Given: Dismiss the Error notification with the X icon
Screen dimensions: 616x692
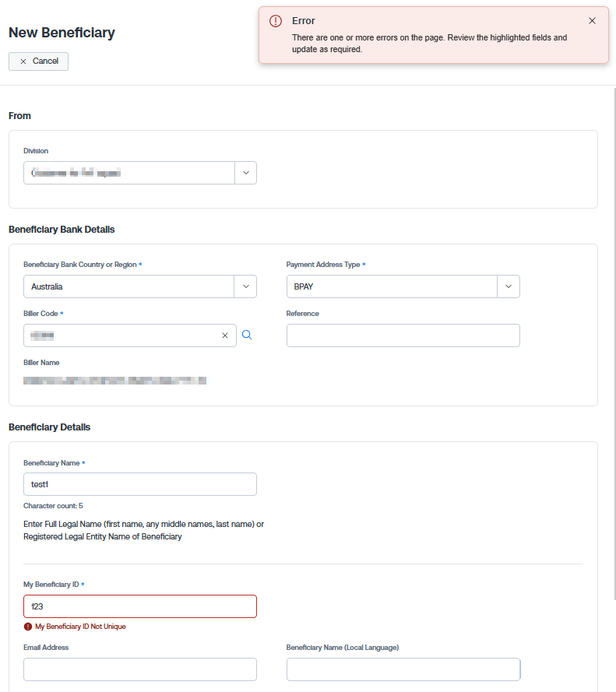Looking at the screenshot, I should tap(592, 21).
